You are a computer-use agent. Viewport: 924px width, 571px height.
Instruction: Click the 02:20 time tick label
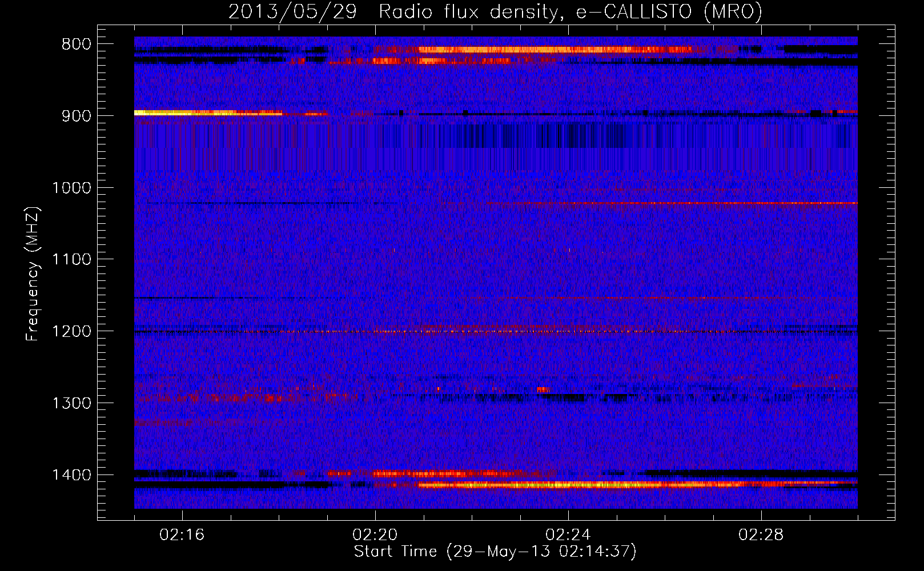tap(375, 535)
